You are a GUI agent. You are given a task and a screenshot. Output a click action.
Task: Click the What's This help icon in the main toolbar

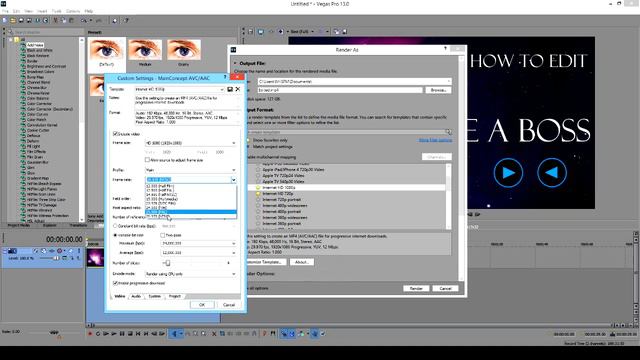(x=126, y=20)
